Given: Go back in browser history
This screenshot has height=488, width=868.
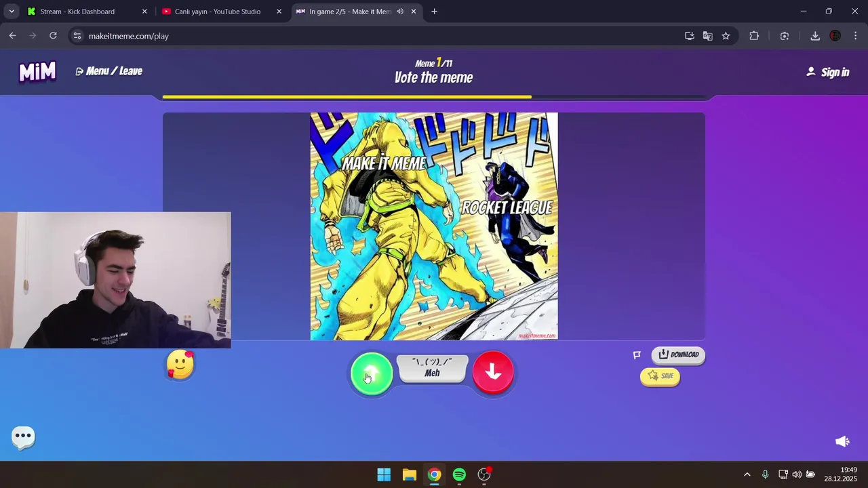Looking at the screenshot, I should (12, 36).
